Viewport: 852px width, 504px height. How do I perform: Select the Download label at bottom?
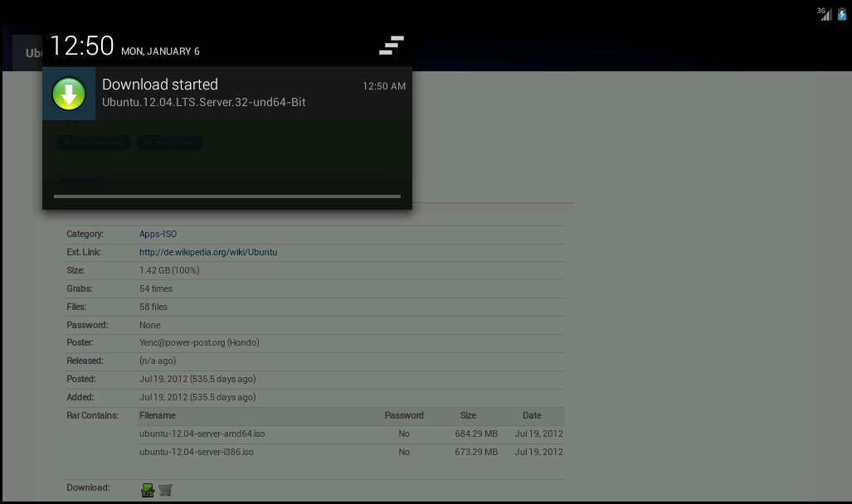tap(88, 487)
